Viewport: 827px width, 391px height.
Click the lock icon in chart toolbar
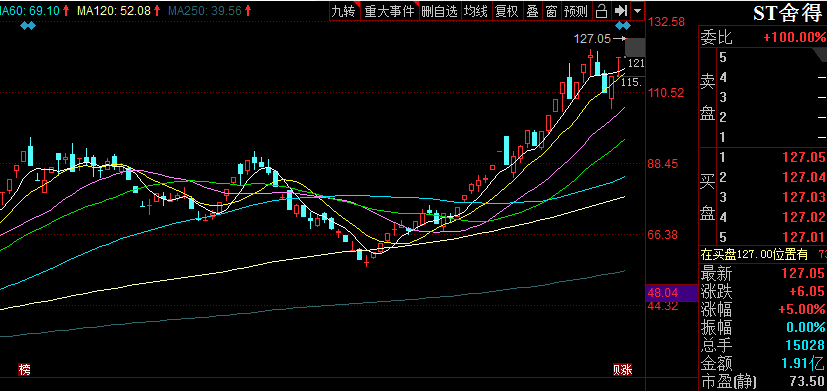coord(601,11)
